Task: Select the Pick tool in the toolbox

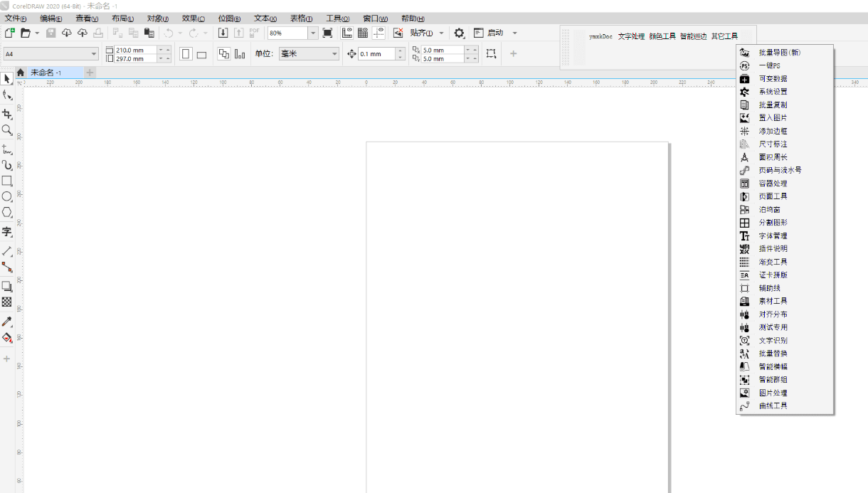Action: pos(7,79)
